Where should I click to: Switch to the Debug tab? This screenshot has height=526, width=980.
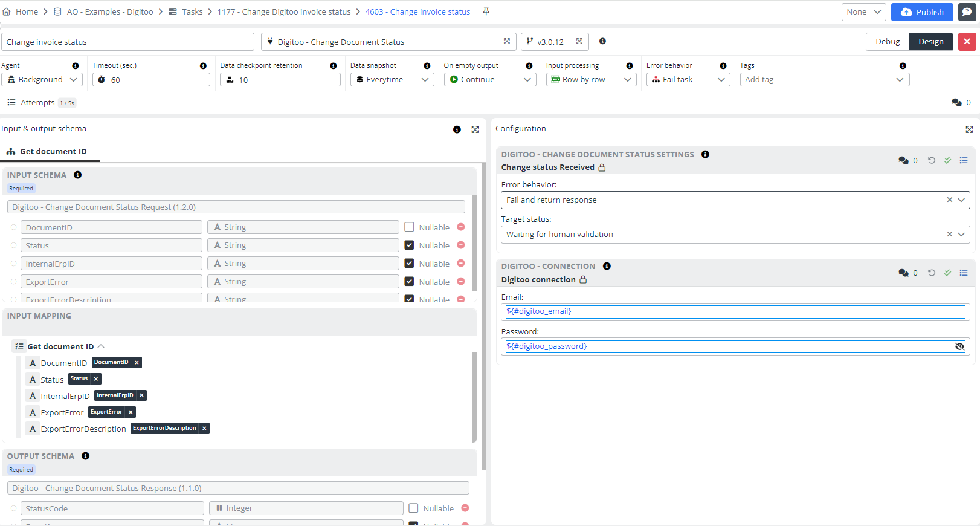[888, 42]
